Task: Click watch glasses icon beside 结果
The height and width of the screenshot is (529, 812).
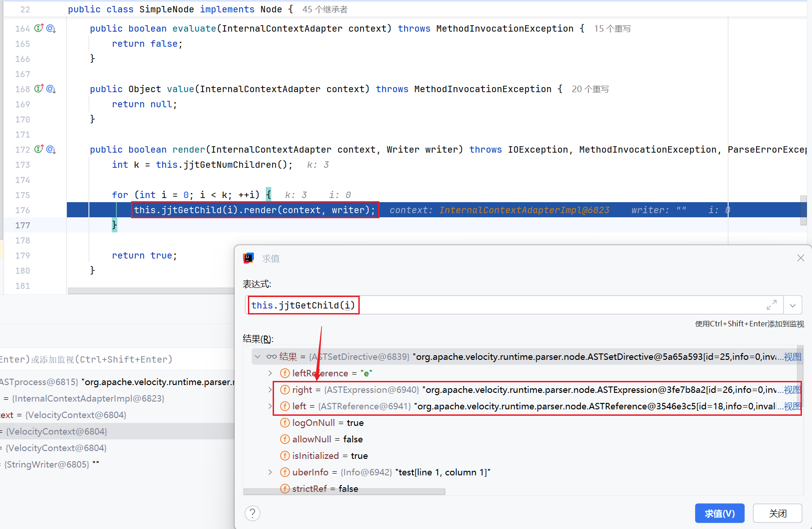Action: 271,357
